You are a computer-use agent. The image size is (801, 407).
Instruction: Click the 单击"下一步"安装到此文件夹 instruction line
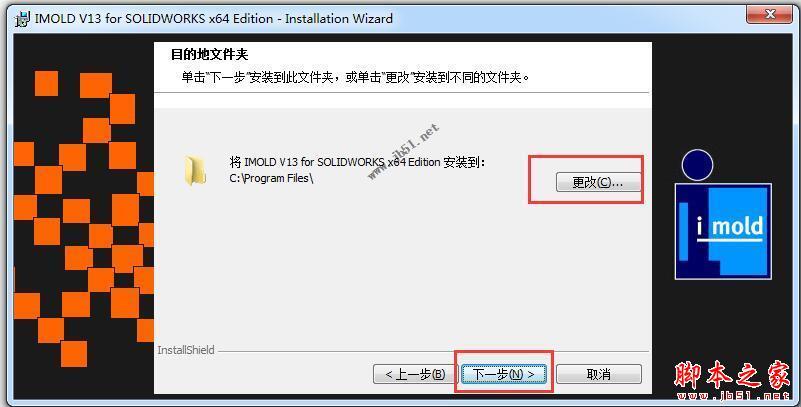356,78
